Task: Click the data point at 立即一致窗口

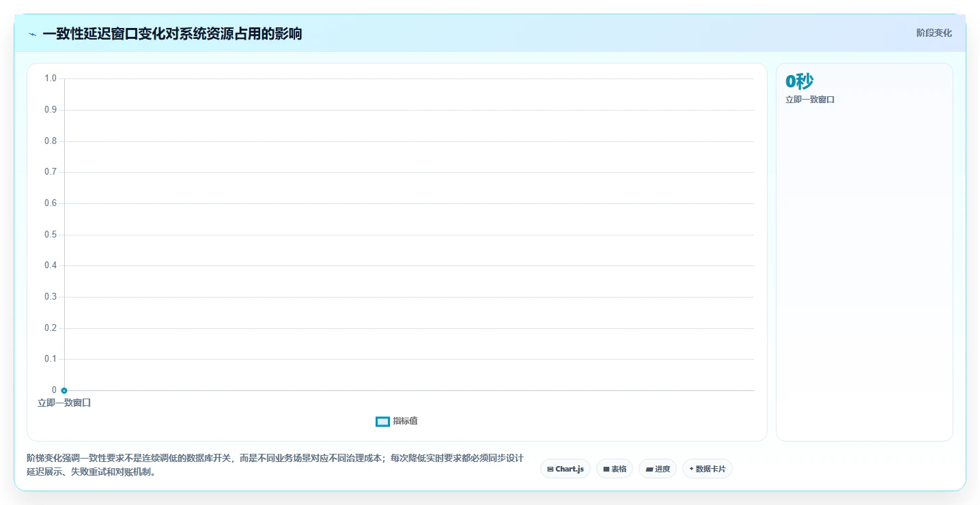Action: point(64,390)
